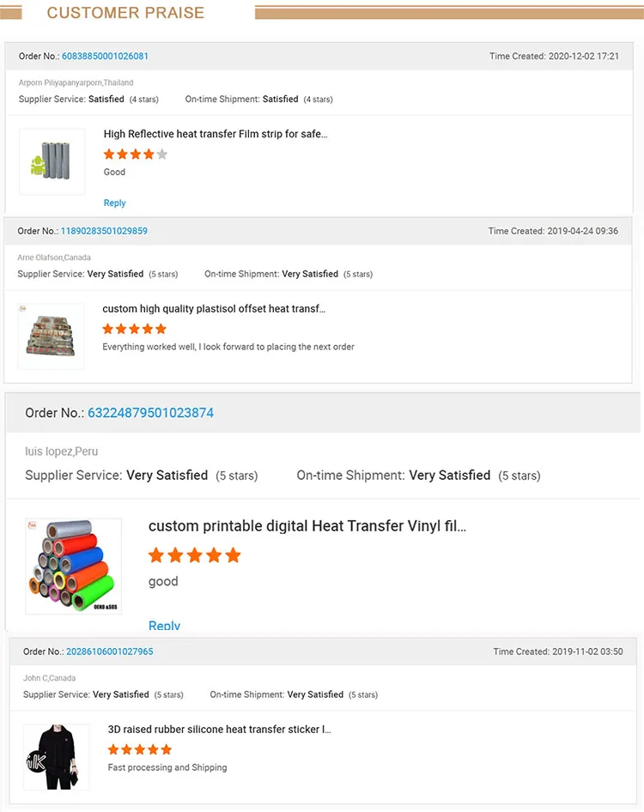Click the four-star rating on reflective film

[x=136, y=155]
